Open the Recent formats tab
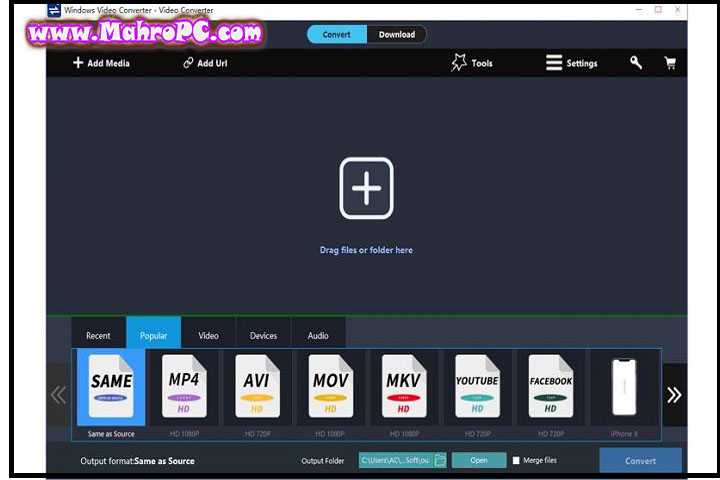The width and height of the screenshot is (720, 480). pyautogui.click(x=98, y=335)
